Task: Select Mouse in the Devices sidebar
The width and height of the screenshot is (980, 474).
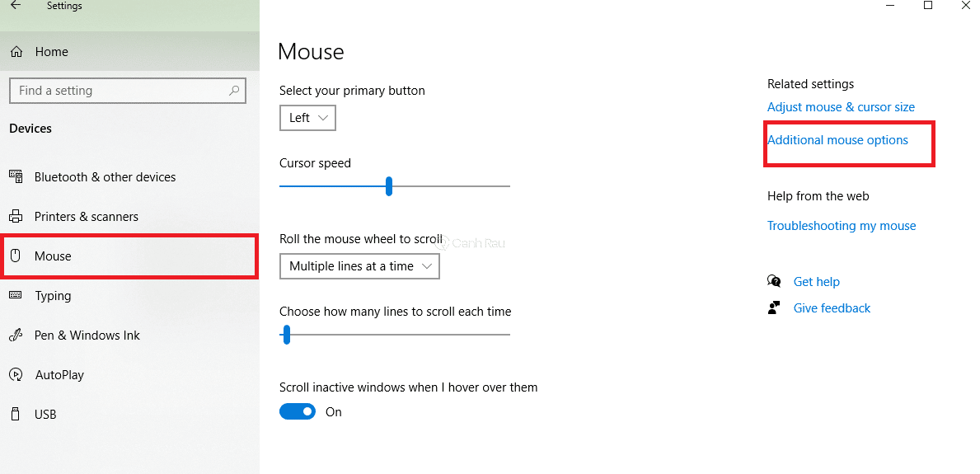Action: point(53,256)
